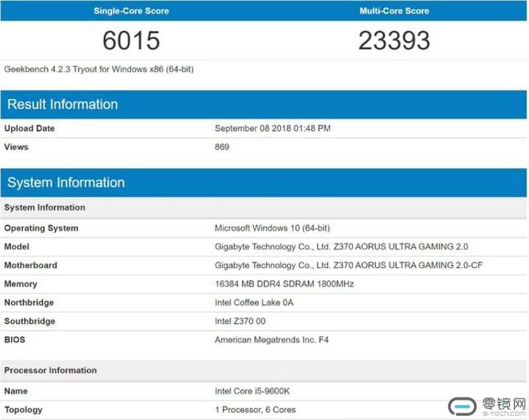The height and width of the screenshot is (420, 529).
Task: Click the Motherboard value ending in 2.0-CF
Action: click(x=348, y=265)
